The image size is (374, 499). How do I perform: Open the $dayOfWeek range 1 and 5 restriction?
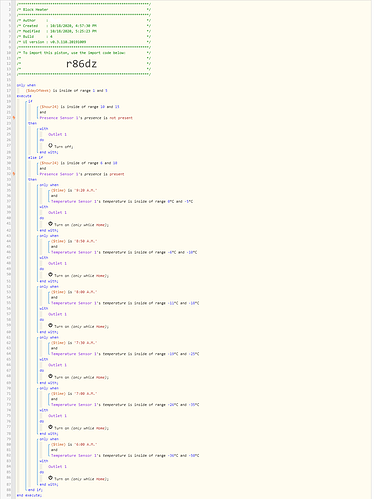click(66, 91)
